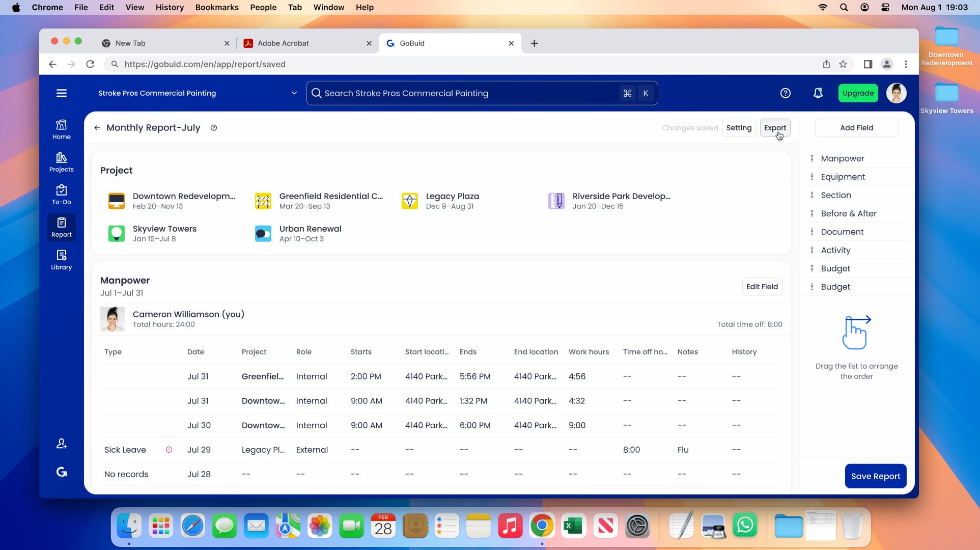Click the back arrow beside Monthly Report-July

[97, 128]
